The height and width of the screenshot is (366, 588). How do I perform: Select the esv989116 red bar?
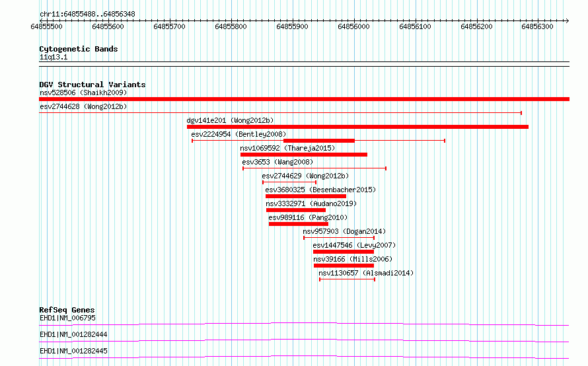(299, 224)
